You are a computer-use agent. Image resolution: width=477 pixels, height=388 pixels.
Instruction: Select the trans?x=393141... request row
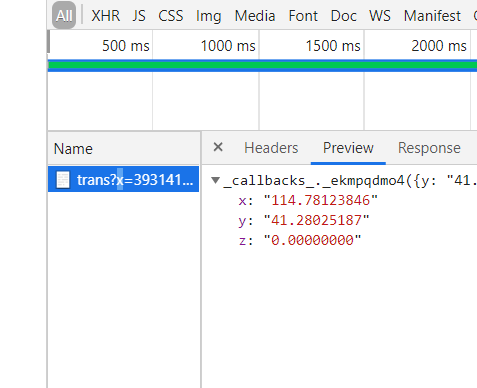[x=123, y=179]
